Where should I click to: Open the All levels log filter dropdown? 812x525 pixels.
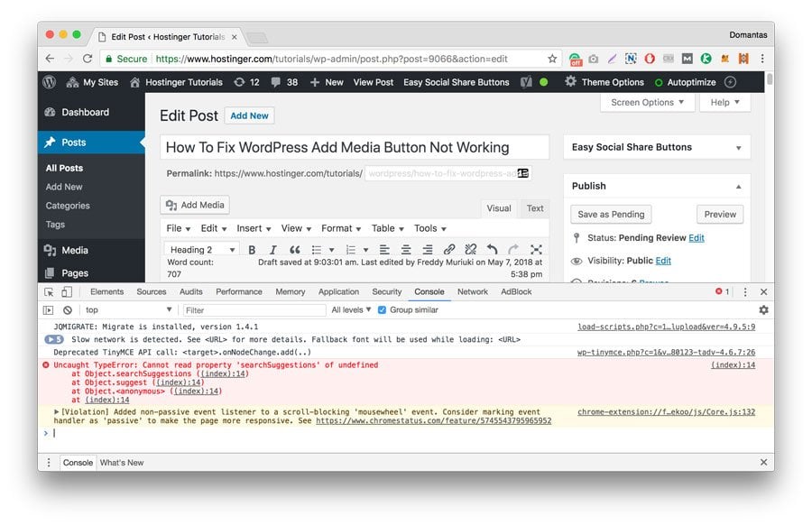349,309
